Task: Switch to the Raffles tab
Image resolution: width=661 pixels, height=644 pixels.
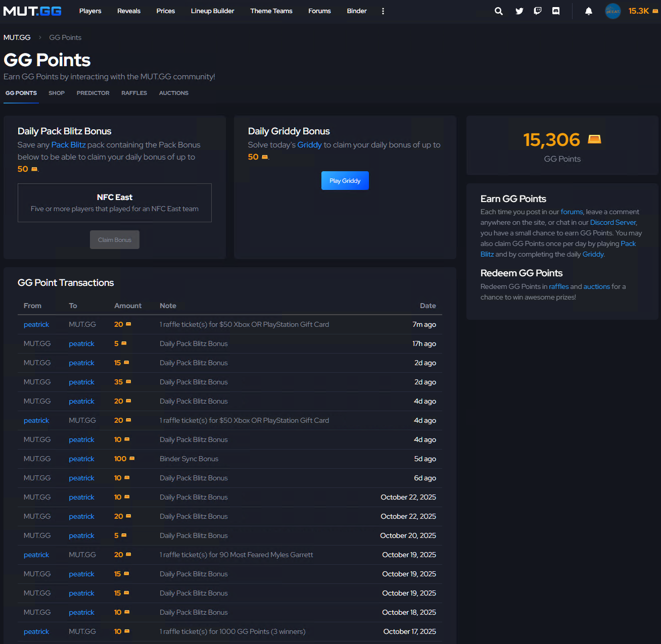Action: 134,93
